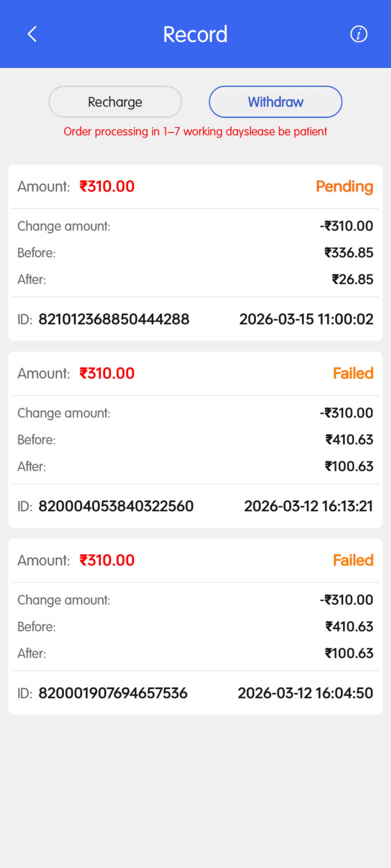Viewport: 391px width, 868px height.
Task: Switch to the Recharge tab
Action: pyautogui.click(x=115, y=102)
